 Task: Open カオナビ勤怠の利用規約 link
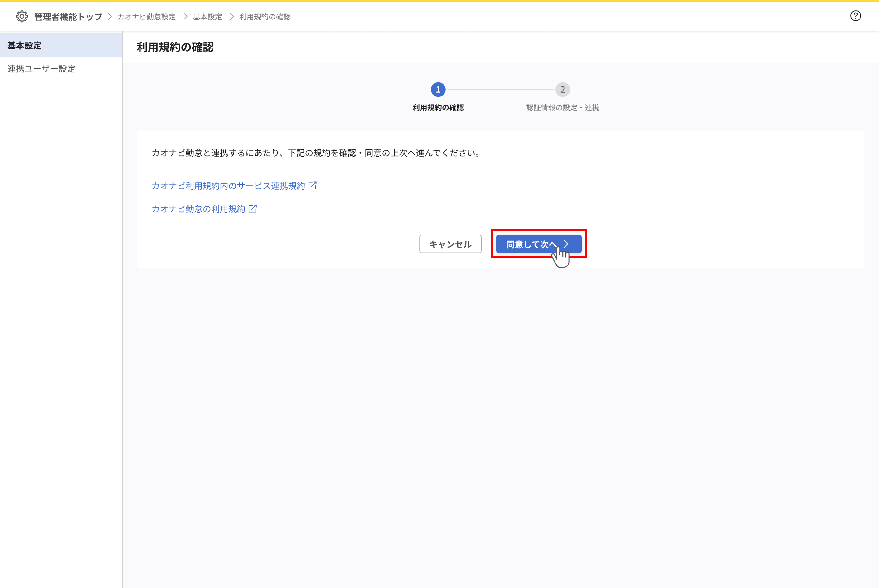(x=198, y=209)
